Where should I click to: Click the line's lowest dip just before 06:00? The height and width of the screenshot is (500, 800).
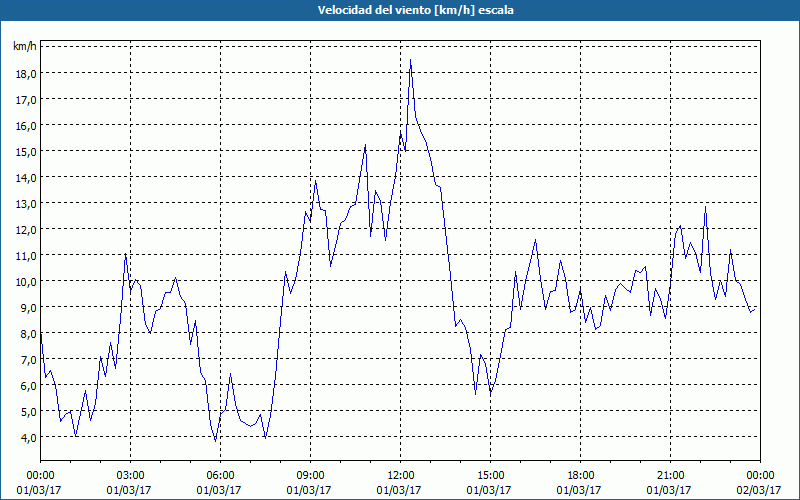[215, 440]
